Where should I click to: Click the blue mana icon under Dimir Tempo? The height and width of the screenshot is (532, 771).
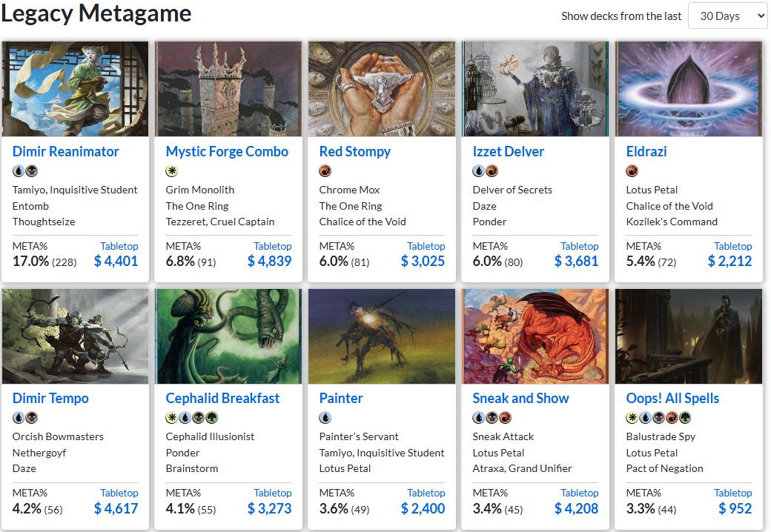[18, 418]
